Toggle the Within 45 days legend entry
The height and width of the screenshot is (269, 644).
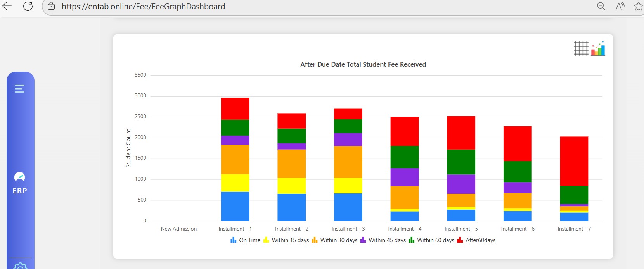pos(383,240)
